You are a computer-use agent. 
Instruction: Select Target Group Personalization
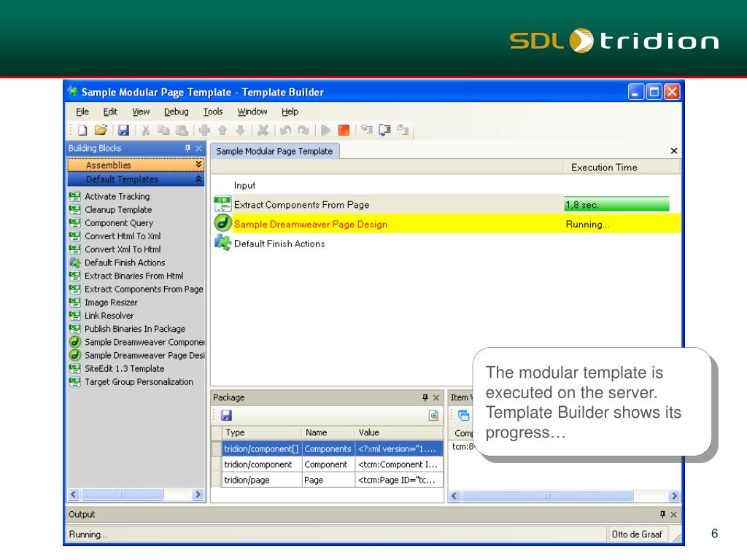(x=139, y=382)
